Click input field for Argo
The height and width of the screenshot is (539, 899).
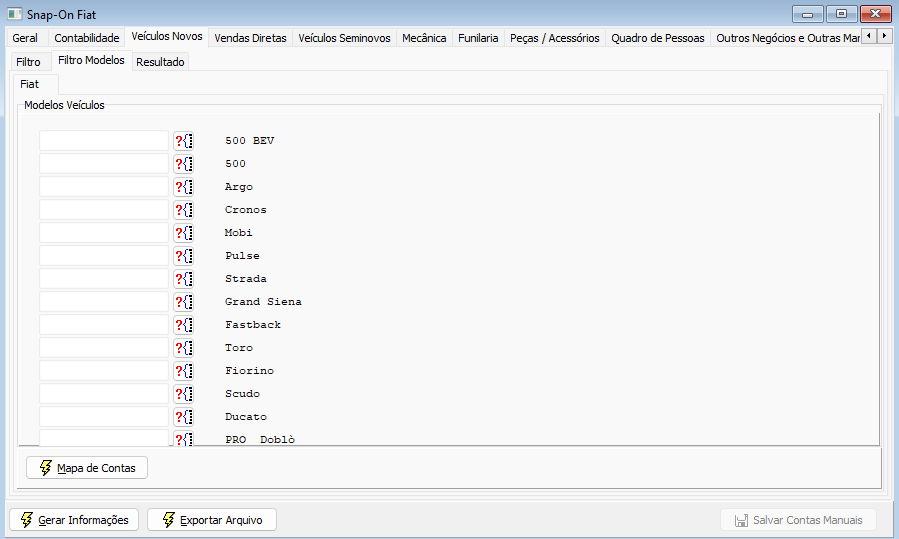(104, 186)
